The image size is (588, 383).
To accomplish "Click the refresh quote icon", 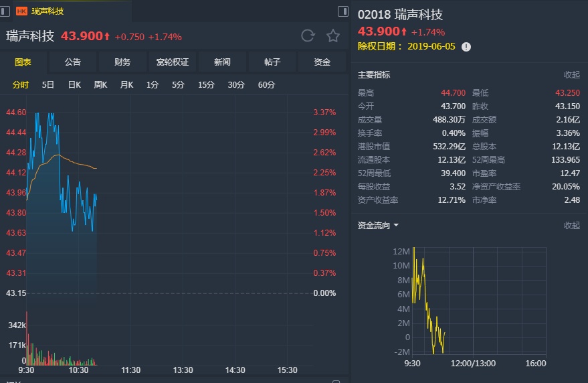I will point(308,36).
